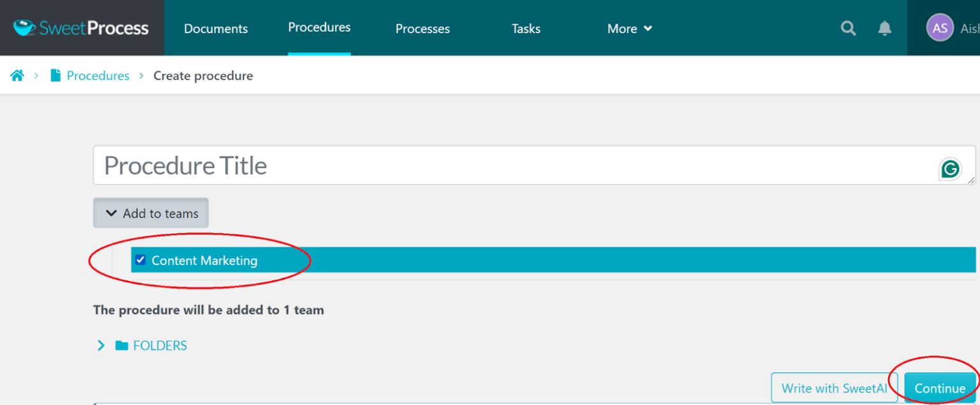Click Write with SweetAI button
Image resolution: width=980 pixels, height=405 pixels.
pyautogui.click(x=835, y=388)
